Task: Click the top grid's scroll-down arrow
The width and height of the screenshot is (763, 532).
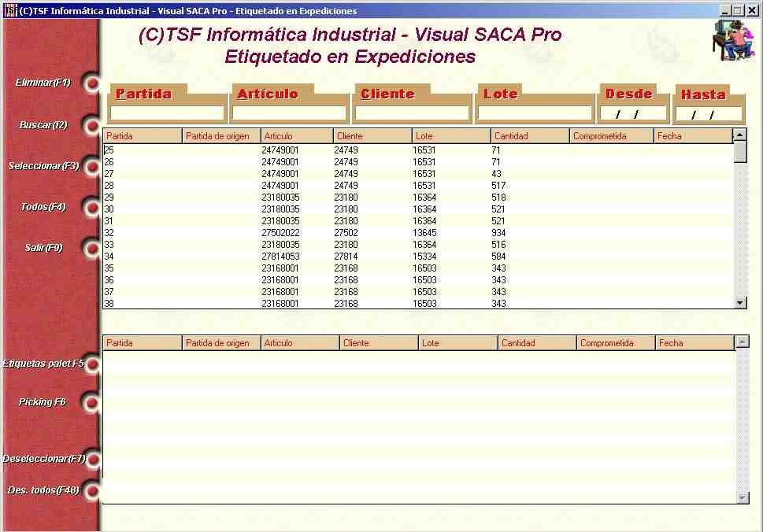Action: (x=739, y=302)
